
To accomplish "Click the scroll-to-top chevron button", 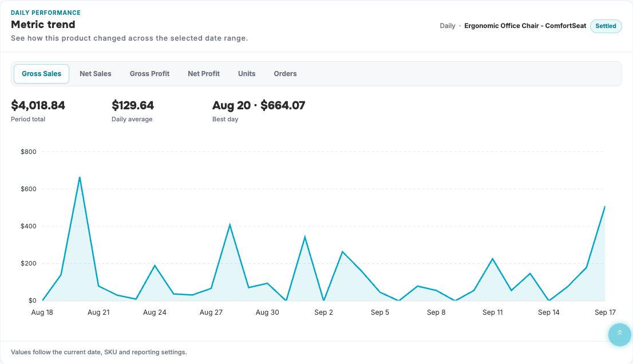I will coord(620,335).
